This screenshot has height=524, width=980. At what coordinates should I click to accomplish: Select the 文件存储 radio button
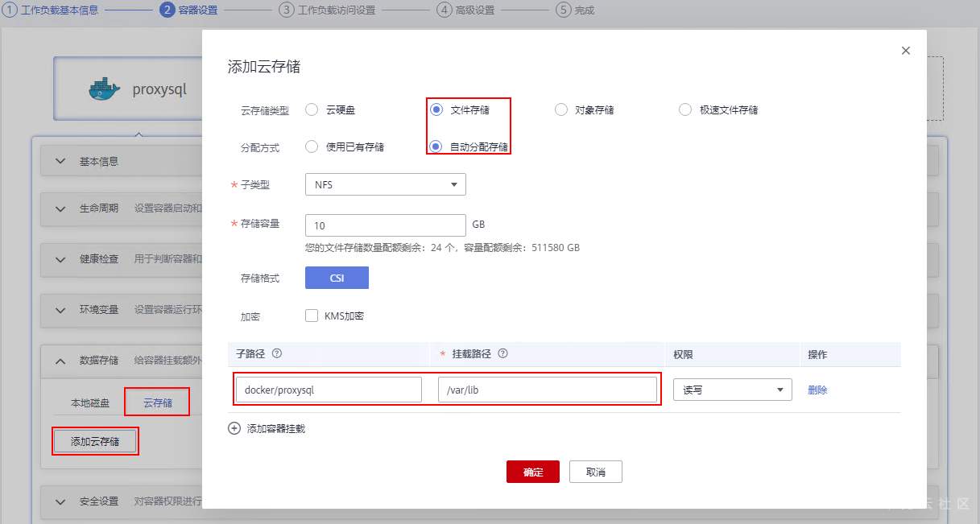tap(436, 110)
